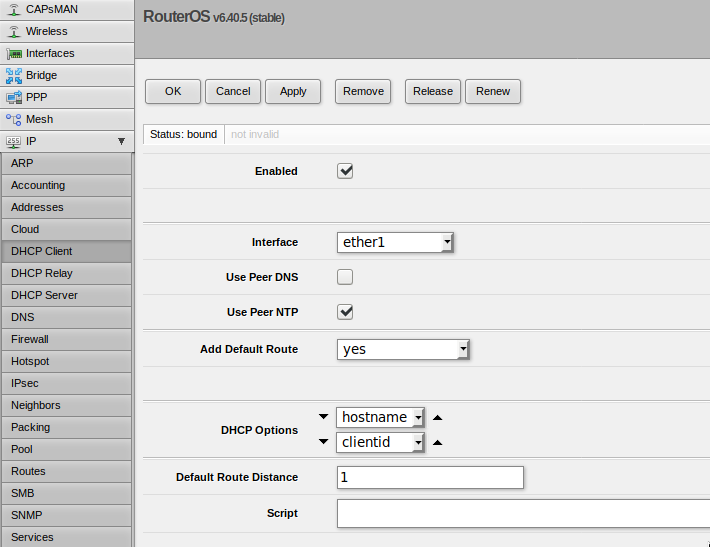The height and width of the screenshot is (547, 710).
Task: Open Services submenu item
Action: tap(67, 537)
